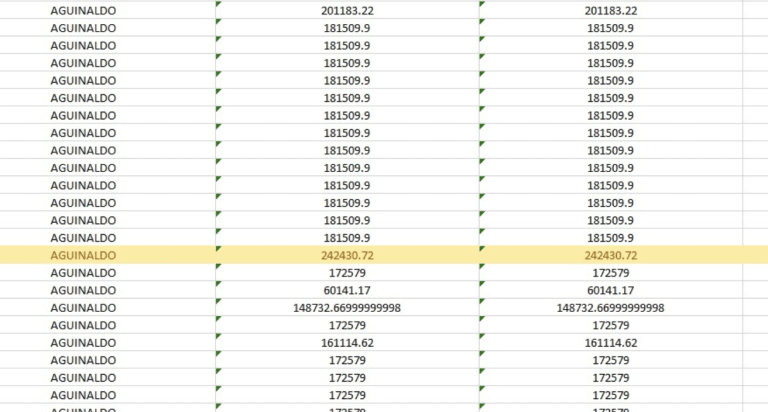Select the AGUINALDO label beside 201183.22
768x412 pixels.
(83, 10)
